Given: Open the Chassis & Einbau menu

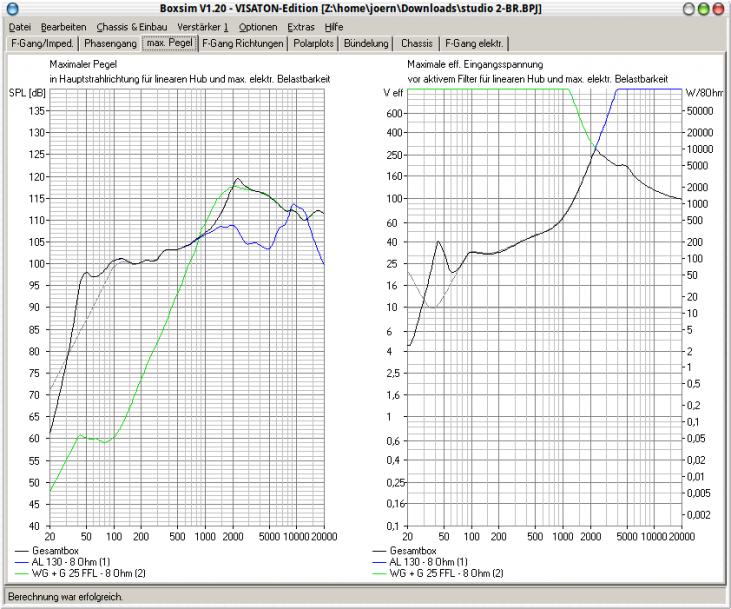Looking at the screenshot, I should point(132,26).
